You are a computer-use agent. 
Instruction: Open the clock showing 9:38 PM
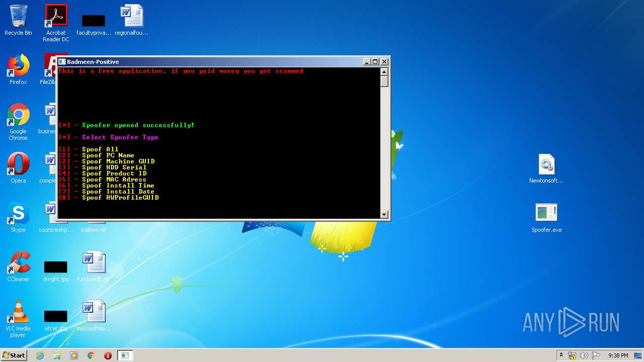pos(618,355)
